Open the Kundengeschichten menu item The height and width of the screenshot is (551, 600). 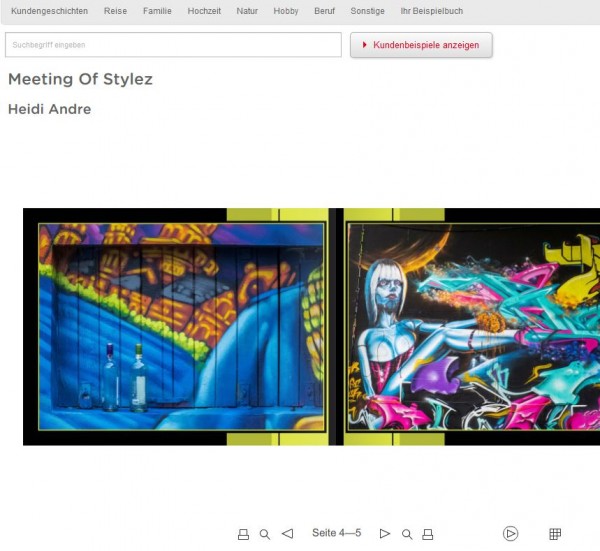[49, 11]
